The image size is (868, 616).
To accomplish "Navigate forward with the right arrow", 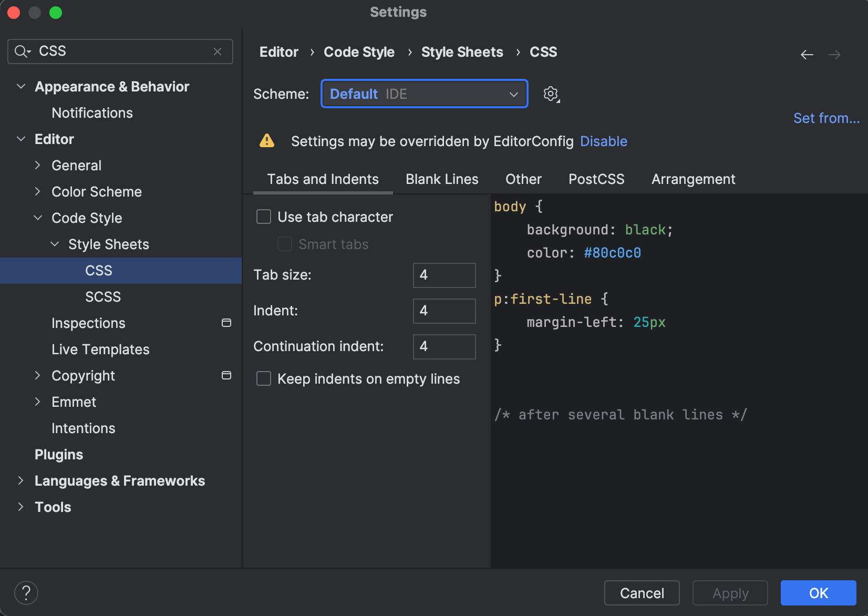I will pos(834,54).
